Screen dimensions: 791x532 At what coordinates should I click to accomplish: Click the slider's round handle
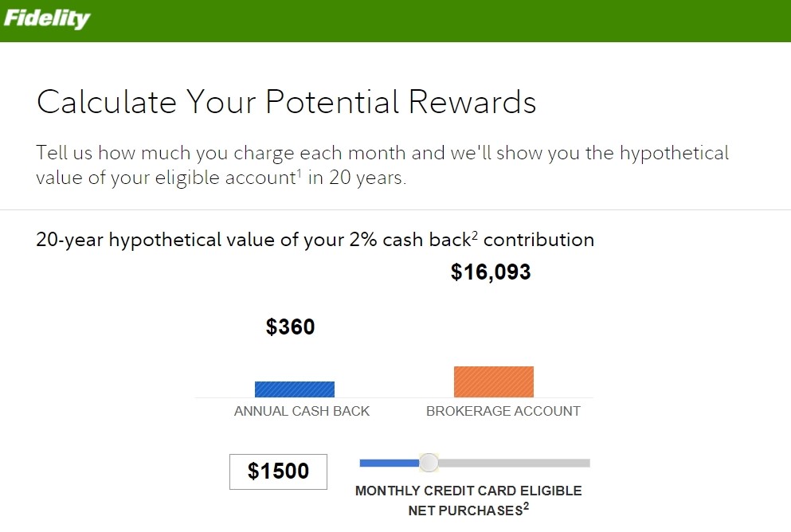(429, 463)
